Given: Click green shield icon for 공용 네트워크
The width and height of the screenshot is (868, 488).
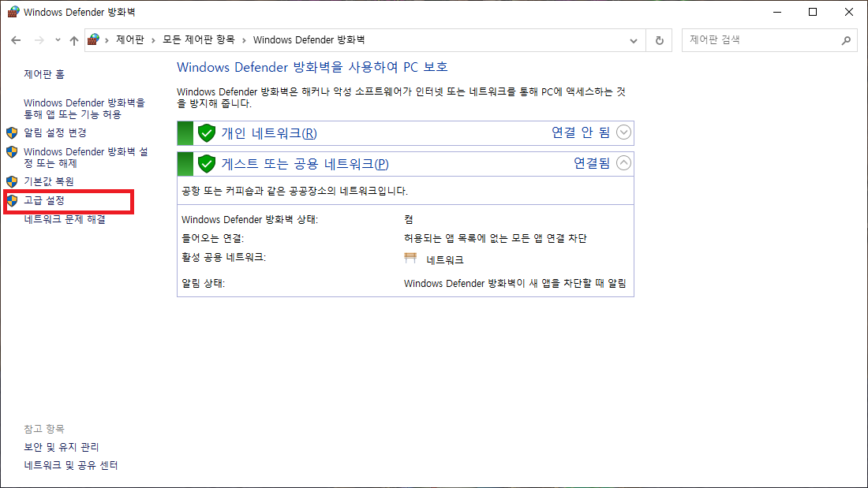Looking at the screenshot, I should pos(207,164).
